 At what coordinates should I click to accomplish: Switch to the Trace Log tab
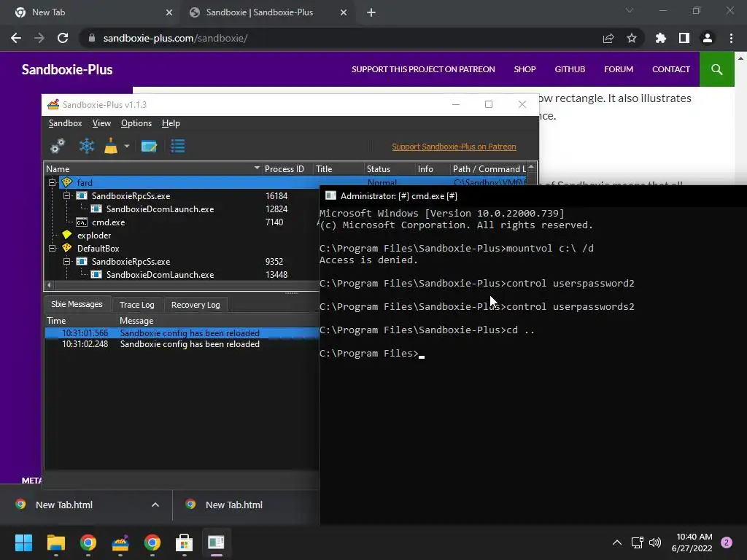pos(137,305)
